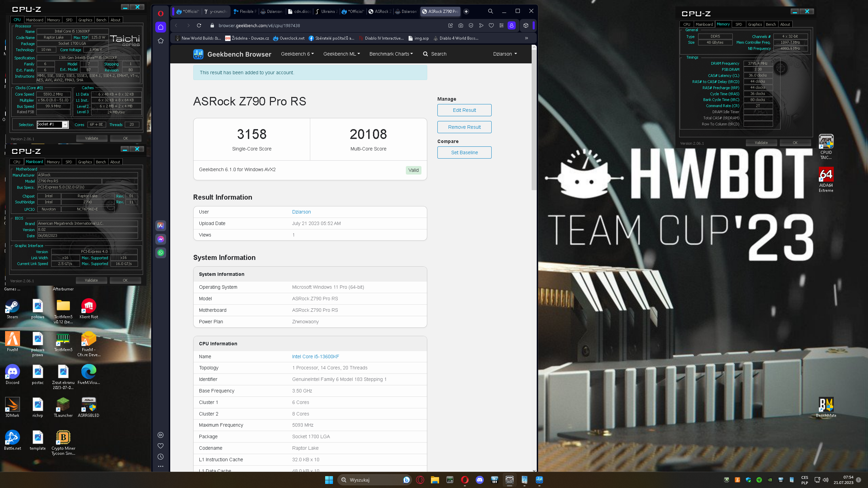Screen dimensions: 868x488
Task: Open Opera account profile icon
Action: tap(512, 25)
